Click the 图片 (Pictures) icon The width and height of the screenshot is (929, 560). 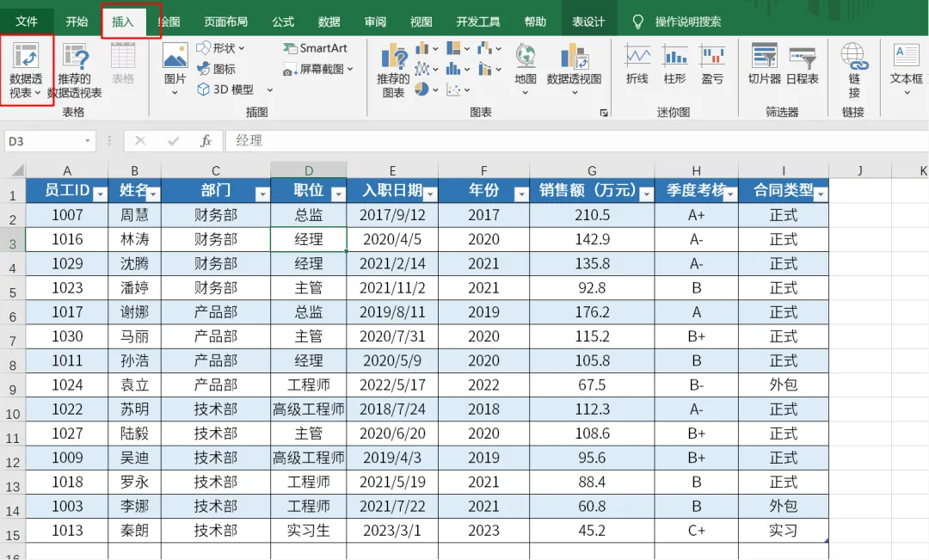tap(175, 58)
